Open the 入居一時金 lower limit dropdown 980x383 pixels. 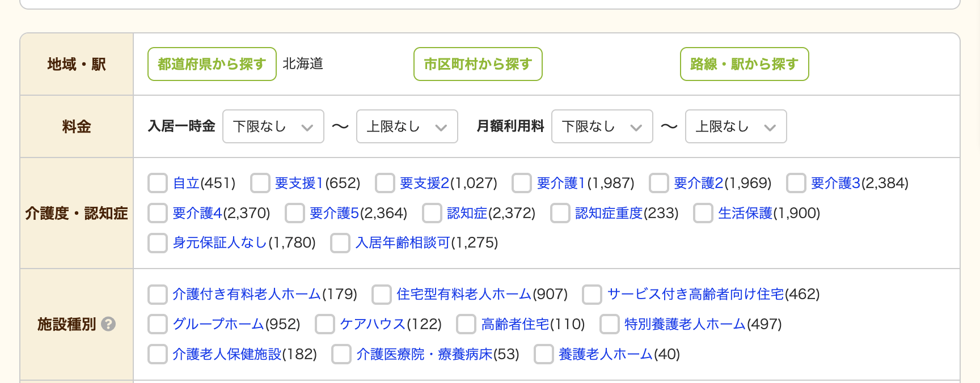(273, 126)
